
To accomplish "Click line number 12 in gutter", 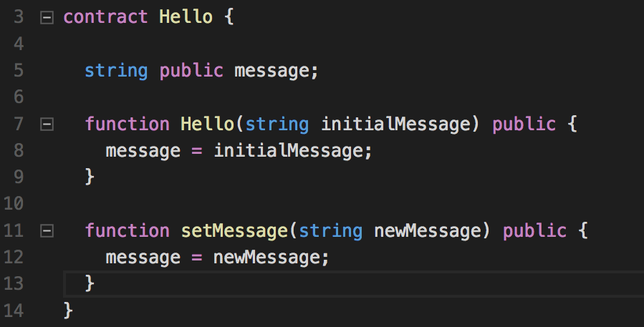I will click(14, 258).
